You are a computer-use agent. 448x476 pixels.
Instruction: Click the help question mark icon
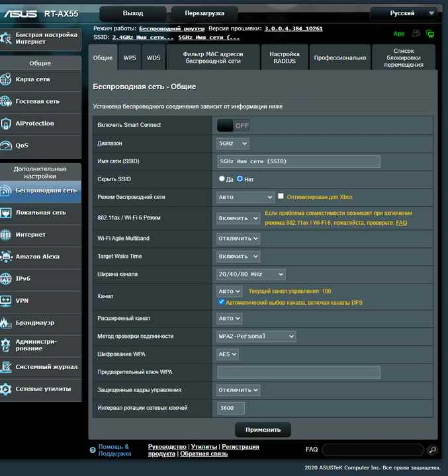[x=93, y=450]
